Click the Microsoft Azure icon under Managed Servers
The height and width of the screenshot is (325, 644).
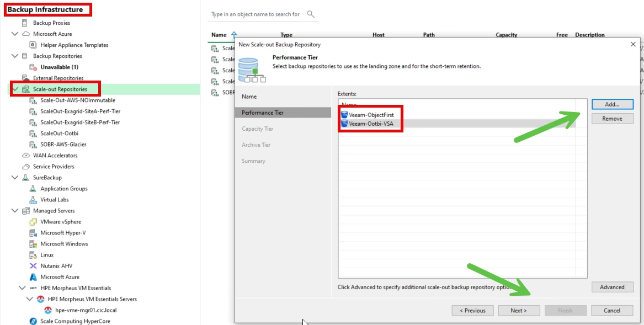click(33, 278)
